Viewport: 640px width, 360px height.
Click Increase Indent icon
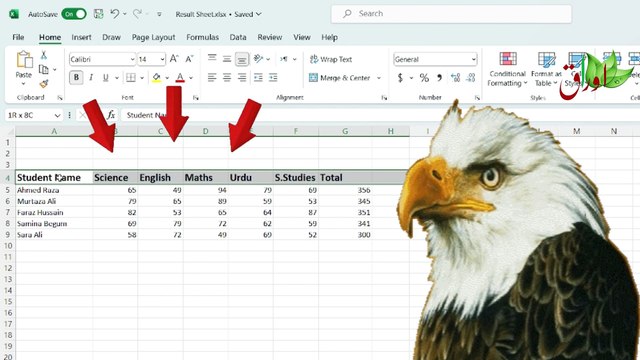coord(273,77)
